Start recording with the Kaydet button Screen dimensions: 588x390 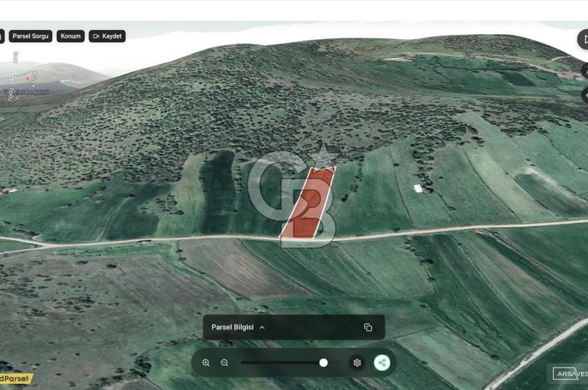click(x=107, y=36)
